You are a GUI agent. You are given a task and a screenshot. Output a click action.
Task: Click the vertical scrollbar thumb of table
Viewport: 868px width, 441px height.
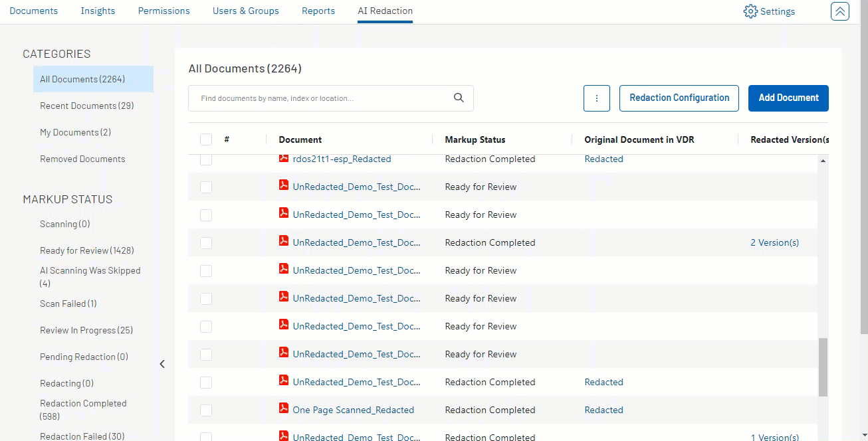pyautogui.click(x=823, y=367)
